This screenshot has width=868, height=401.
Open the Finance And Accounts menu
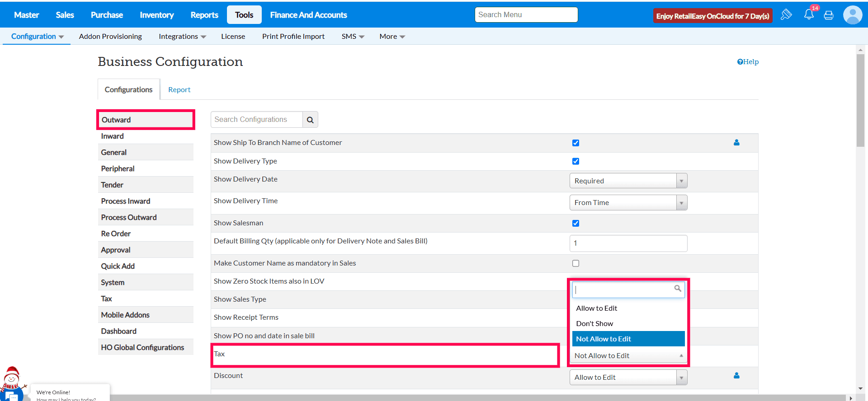[308, 15]
